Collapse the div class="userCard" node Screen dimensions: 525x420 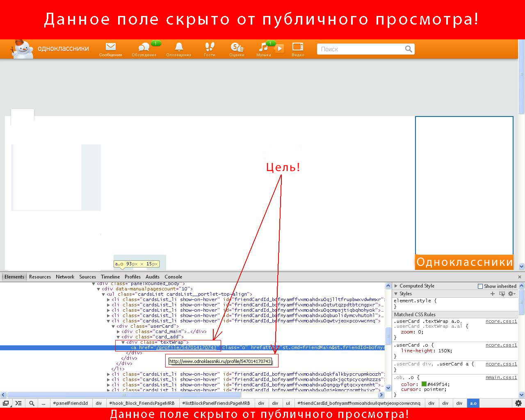point(113,326)
